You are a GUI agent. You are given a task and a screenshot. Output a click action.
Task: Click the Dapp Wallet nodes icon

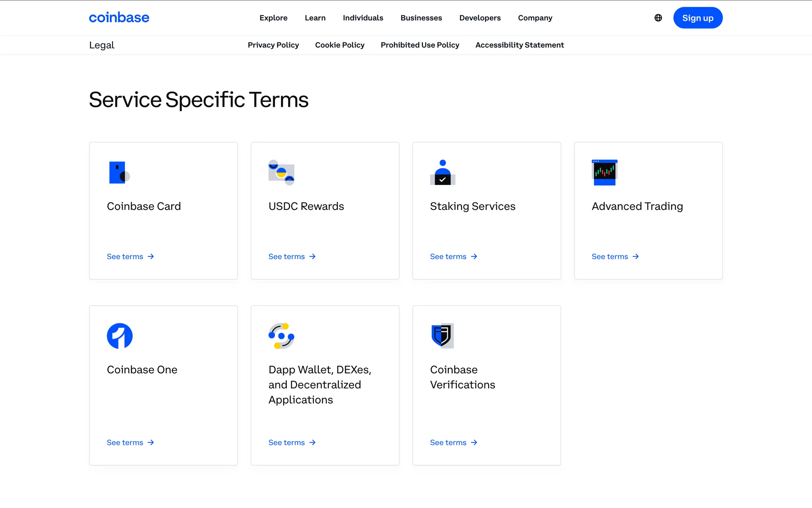click(x=281, y=336)
